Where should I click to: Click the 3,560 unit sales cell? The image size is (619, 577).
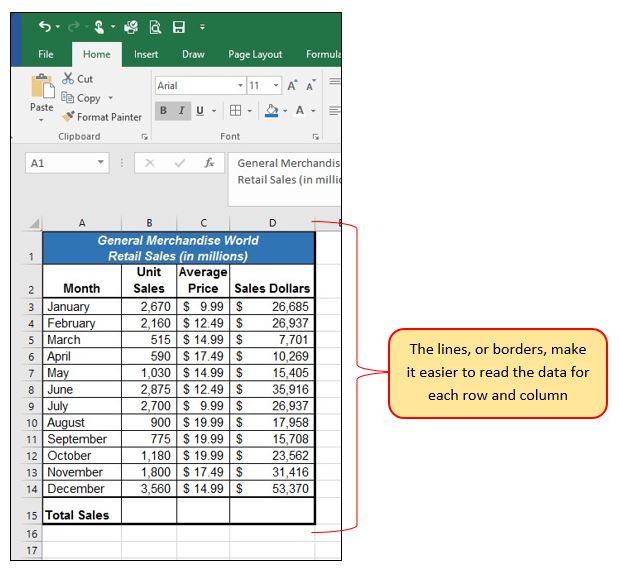click(149, 489)
